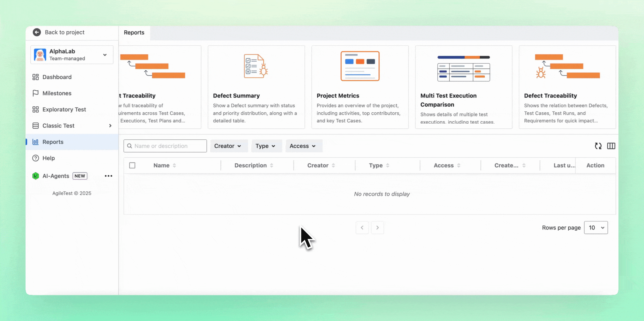Click the Defect Summary report illustration
The image size is (644, 321).
256,66
